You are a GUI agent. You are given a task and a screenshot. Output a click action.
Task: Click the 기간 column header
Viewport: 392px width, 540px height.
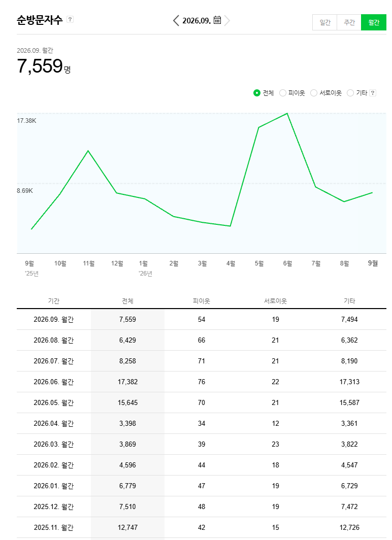point(54,301)
